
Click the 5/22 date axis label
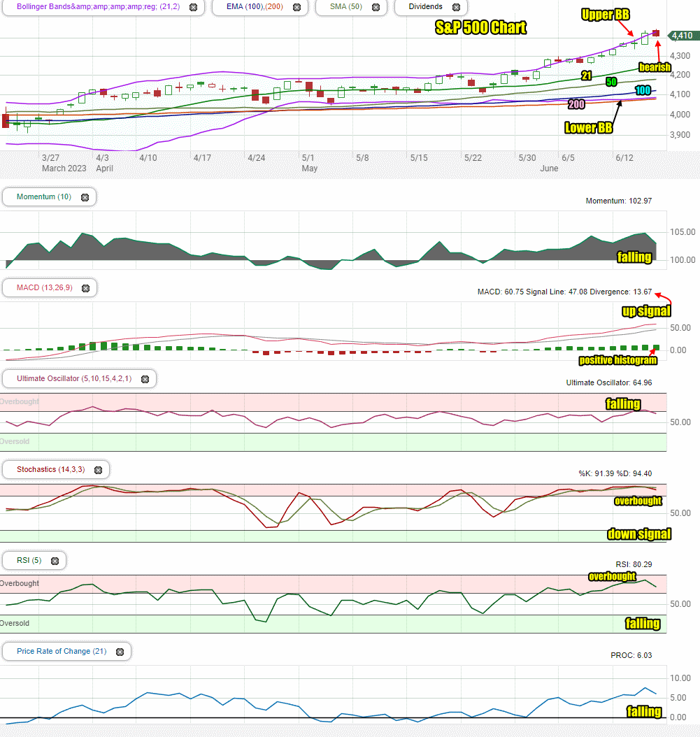(473, 158)
